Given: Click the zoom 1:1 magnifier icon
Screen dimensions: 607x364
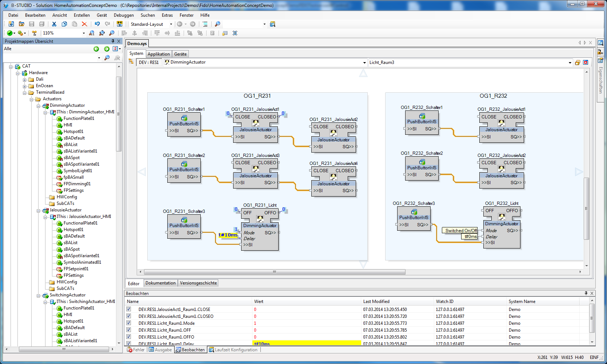Looking at the screenshot, I should (92, 33).
